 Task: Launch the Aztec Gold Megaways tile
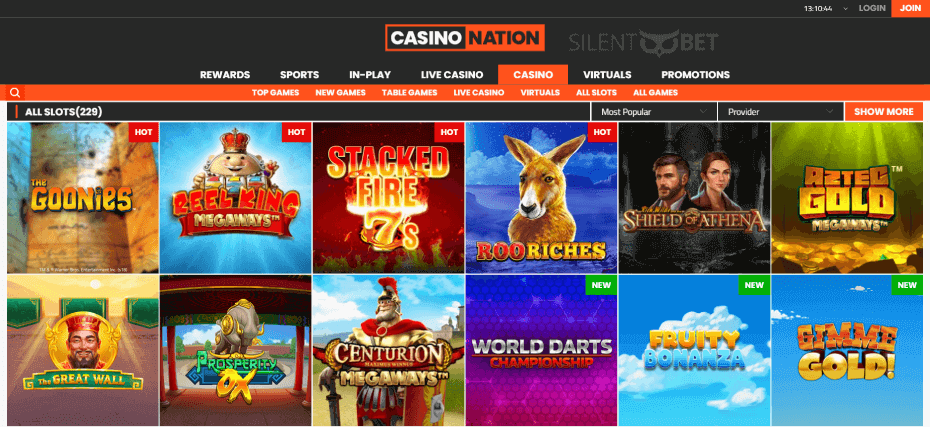coord(847,197)
